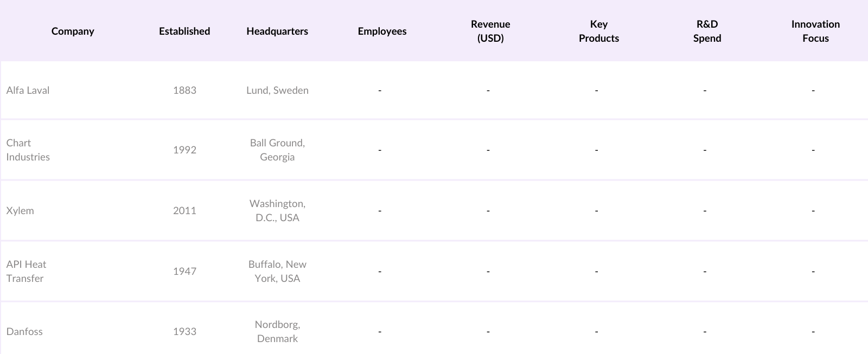Click the Company column header
Image resolution: width=868 pixels, height=354 pixels.
pyautogui.click(x=73, y=31)
